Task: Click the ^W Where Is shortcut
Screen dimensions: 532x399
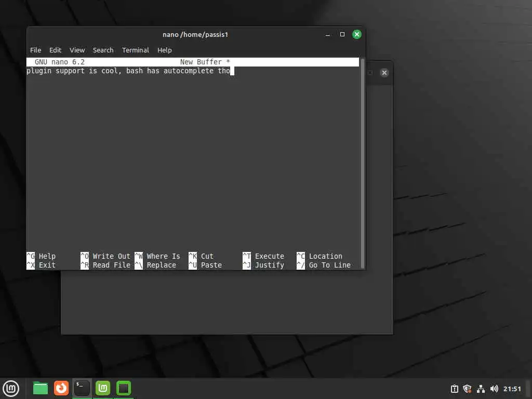Action: coord(157,256)
